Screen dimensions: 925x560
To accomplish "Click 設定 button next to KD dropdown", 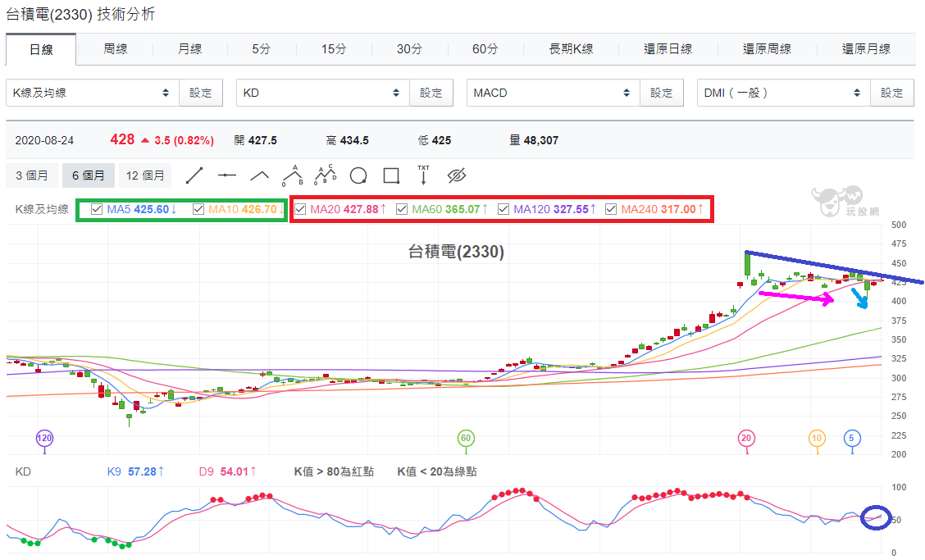I will pos(431,93).
